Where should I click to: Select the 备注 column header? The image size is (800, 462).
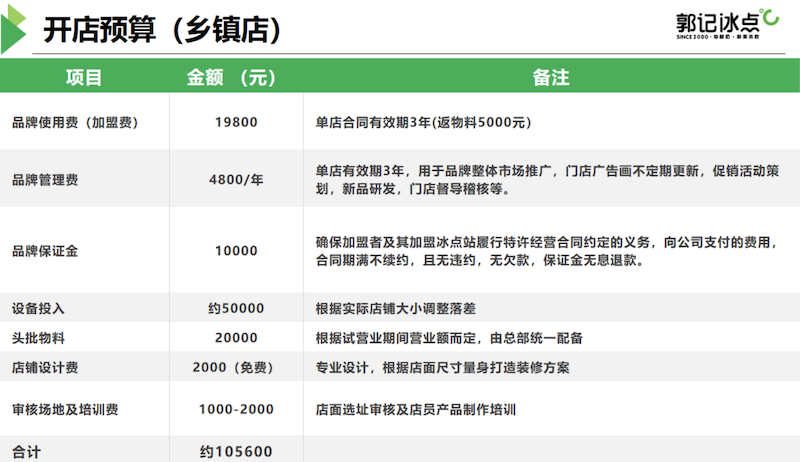point(551,78)
